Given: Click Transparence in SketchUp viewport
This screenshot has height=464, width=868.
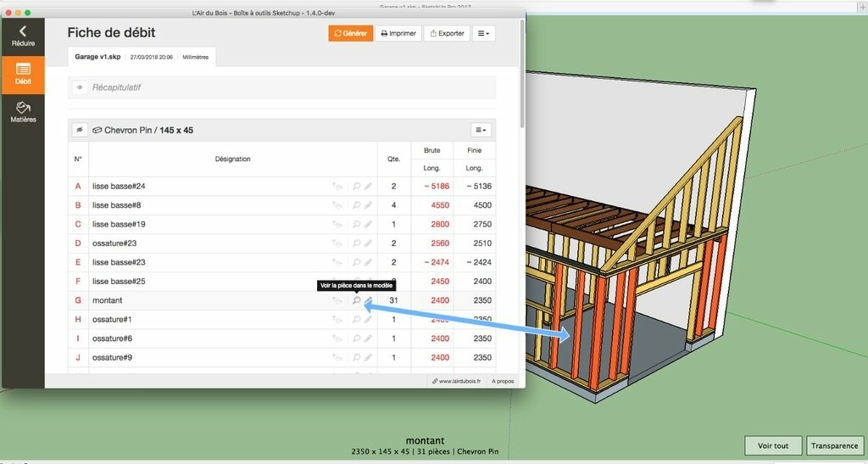Looking at the screenshot, I should point(834,445).
